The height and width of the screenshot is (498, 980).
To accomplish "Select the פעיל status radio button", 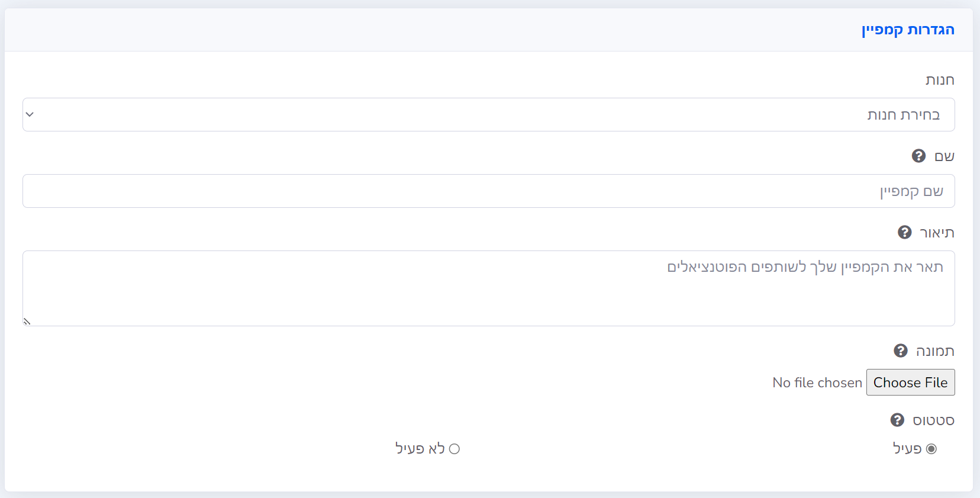I will [x=931, y=449].
